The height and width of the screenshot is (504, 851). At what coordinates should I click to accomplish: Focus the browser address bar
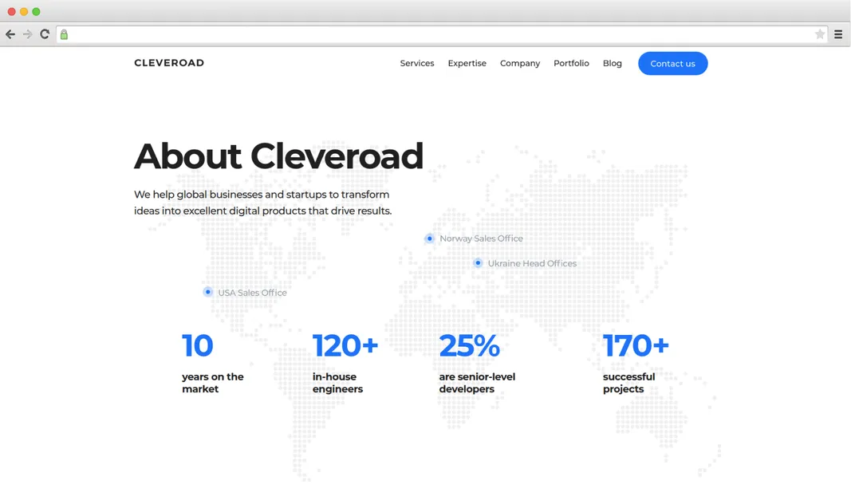(442, 35)
